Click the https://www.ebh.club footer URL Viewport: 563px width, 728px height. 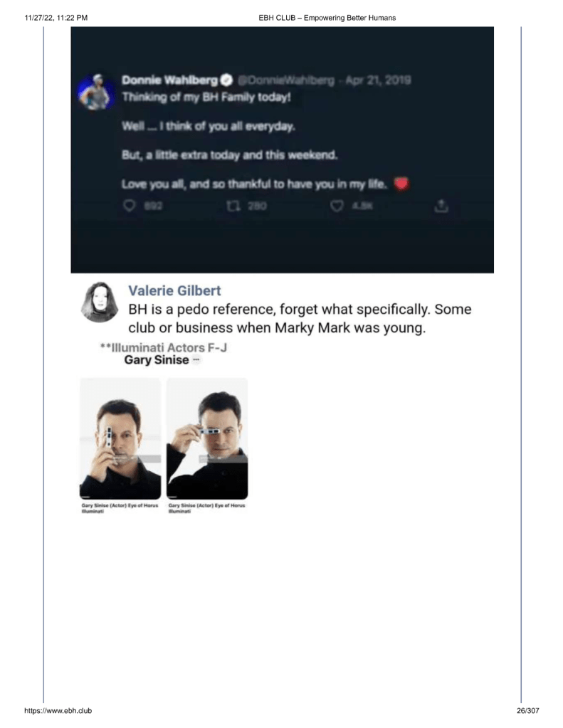tap(58, 710)
